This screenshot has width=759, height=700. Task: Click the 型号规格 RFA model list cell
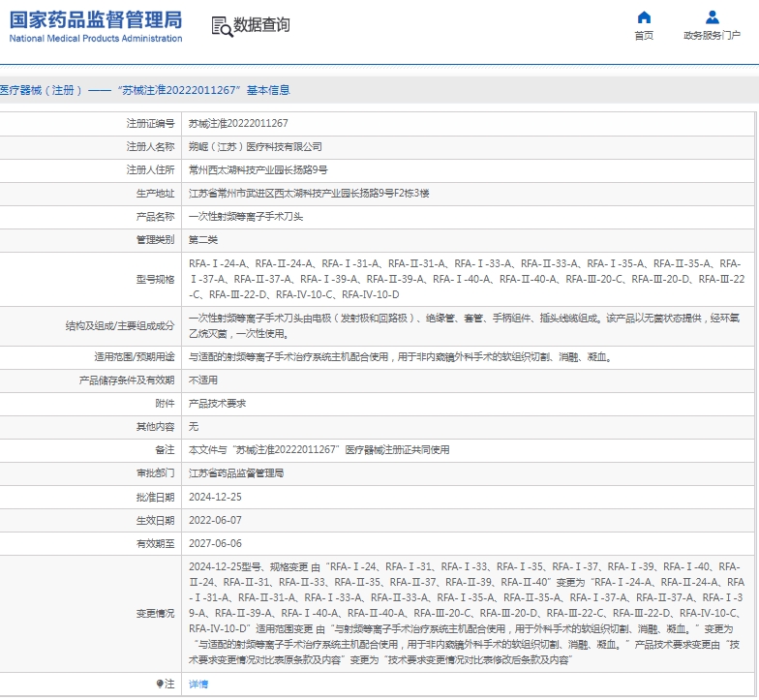point(467,279)
